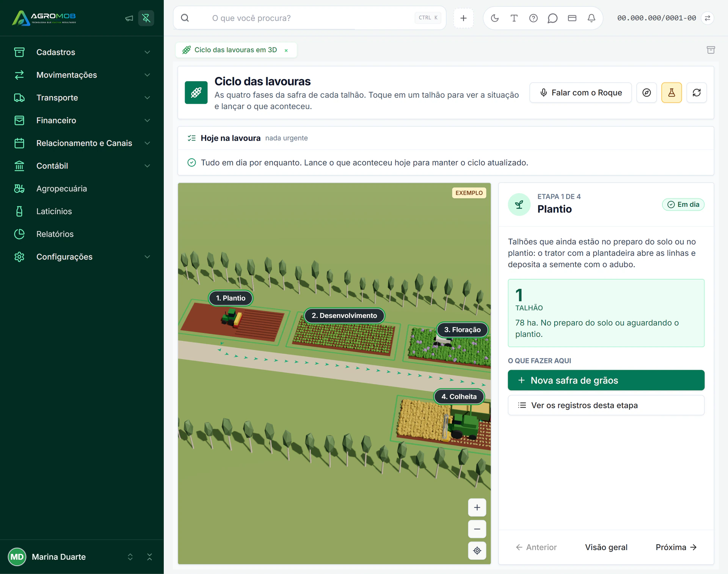The height and width of the screenshot is (574, 728).
Task: Select the 'Ciclo das lavouras em 3D' tab
Action: coord(235,50)
